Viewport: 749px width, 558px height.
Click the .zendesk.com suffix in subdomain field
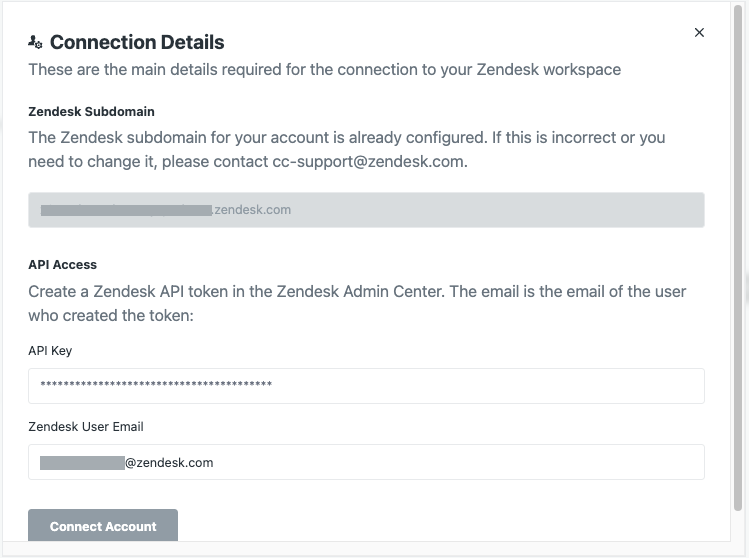(252, 210)
